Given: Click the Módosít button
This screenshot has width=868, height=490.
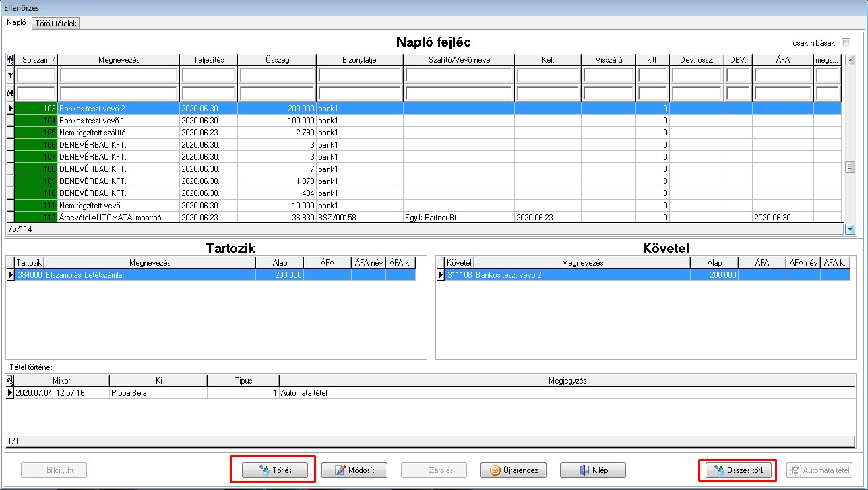Looking at the screenshot, I should [x=355, y=470].
